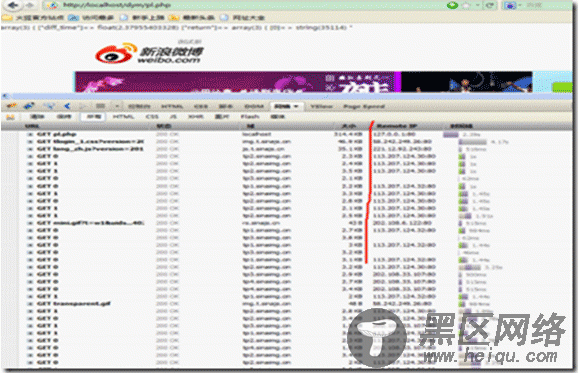Click the gray forward arrow in the Firebug toolbar

(x=83, y=106)
